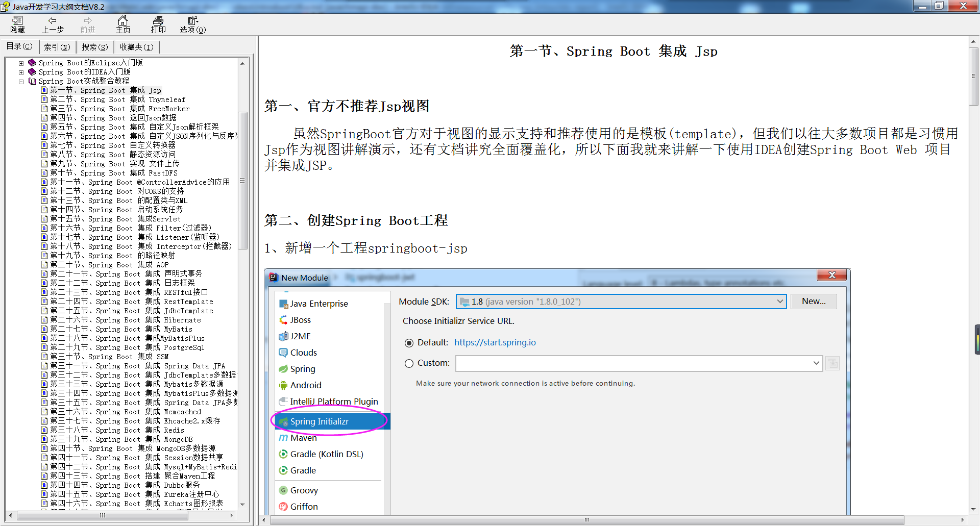This screenshot has width=980, height=526.
Task: Click the button beside Custom URL field
Action: [832, 363]
